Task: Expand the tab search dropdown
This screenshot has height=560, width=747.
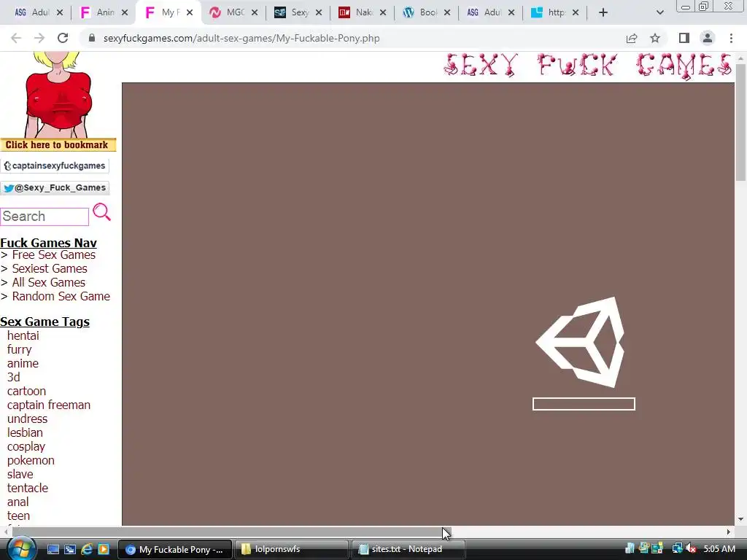Action: pyautogui.click(x=659, y=12)
